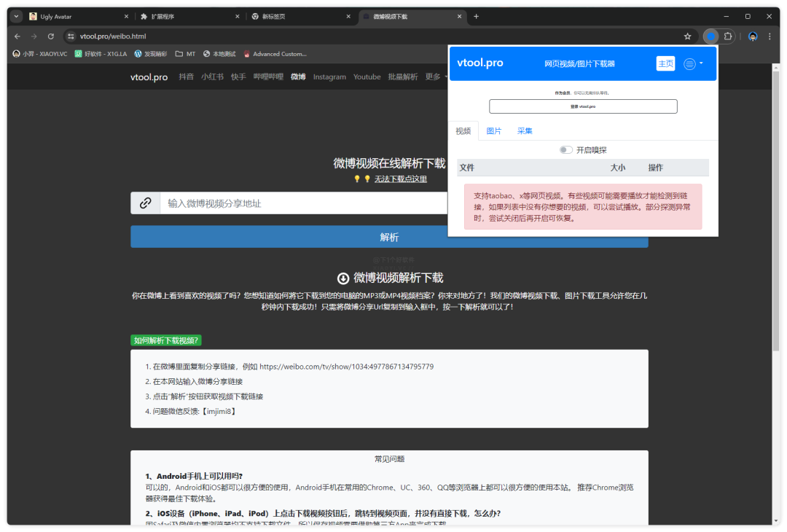Open the Chrome extensions puzzle icon

tap(728, 36)
